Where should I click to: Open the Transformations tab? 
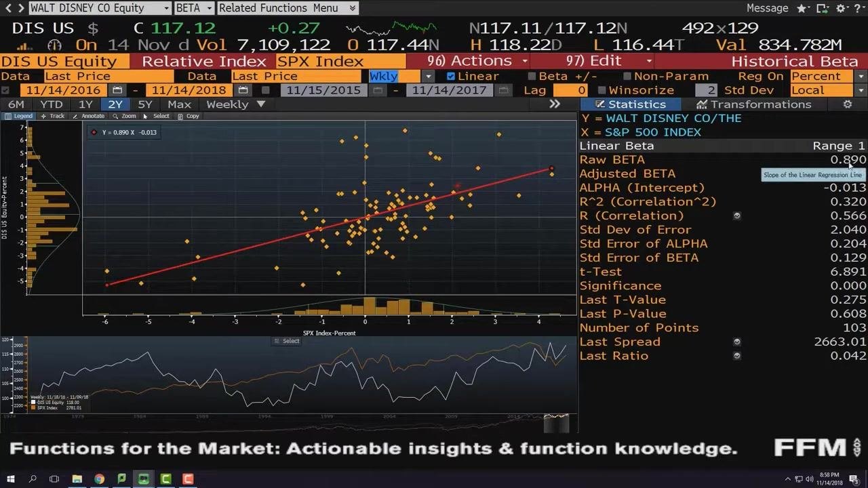[x=753, y=104]
